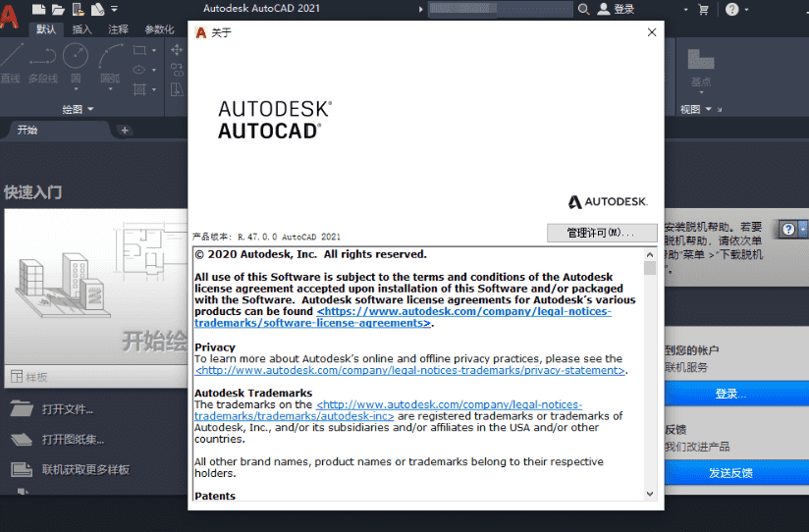809x532 pixels.
Task: Click the blue 登录... button in start page
Action: (736, 394)
